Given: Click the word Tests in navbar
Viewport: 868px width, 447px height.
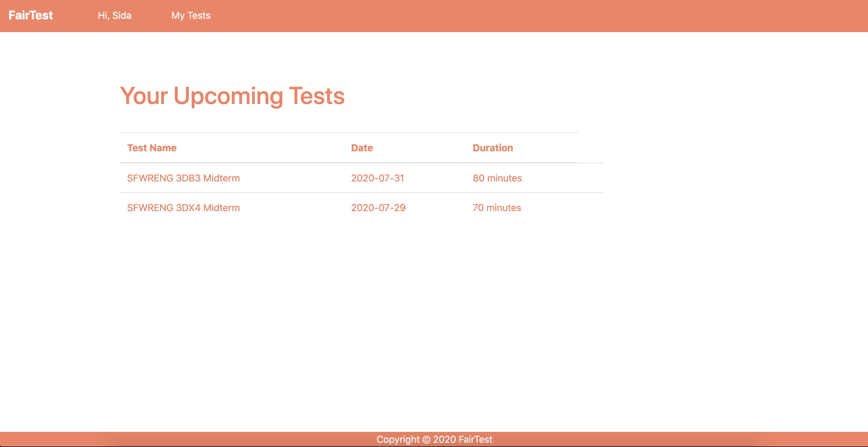Looking at the screenshot, I should (x=199, y=15).
